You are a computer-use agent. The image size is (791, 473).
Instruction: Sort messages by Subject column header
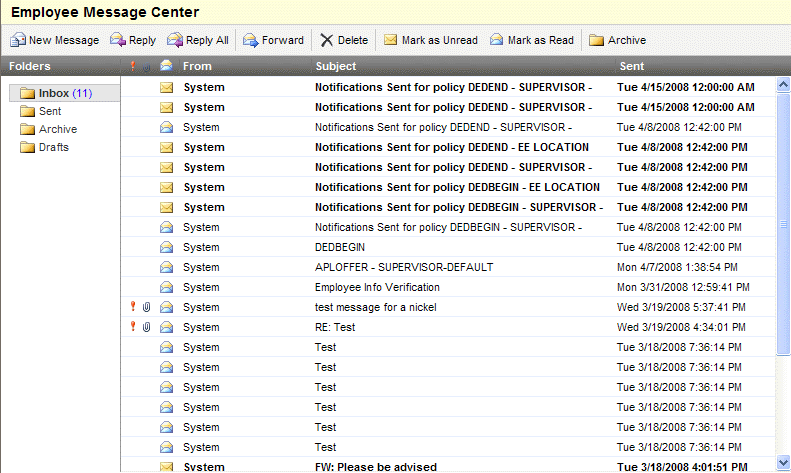(x=336, y=66)
